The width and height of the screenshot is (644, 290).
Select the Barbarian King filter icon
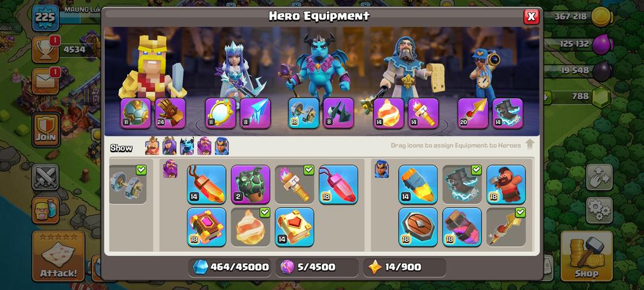[x=152, y=146]
